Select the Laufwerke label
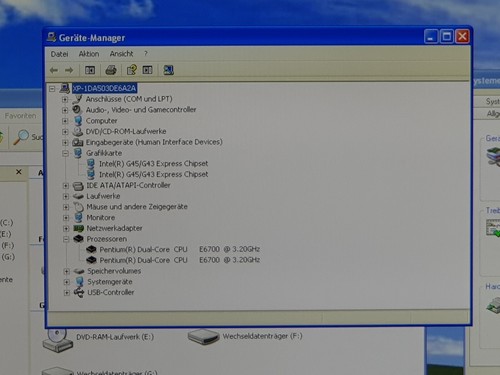The width and height of the screenshot is (500, 375). (103, 196)
